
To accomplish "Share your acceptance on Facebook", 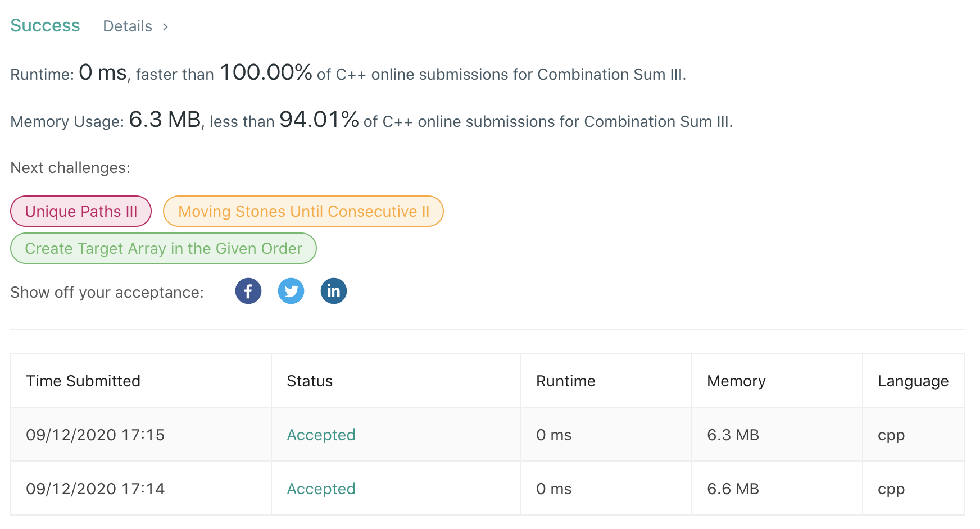I will tap(248, 291).
